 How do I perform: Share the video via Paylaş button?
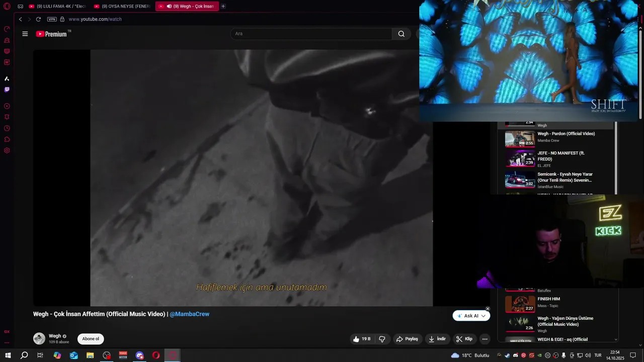coord(408,339)
